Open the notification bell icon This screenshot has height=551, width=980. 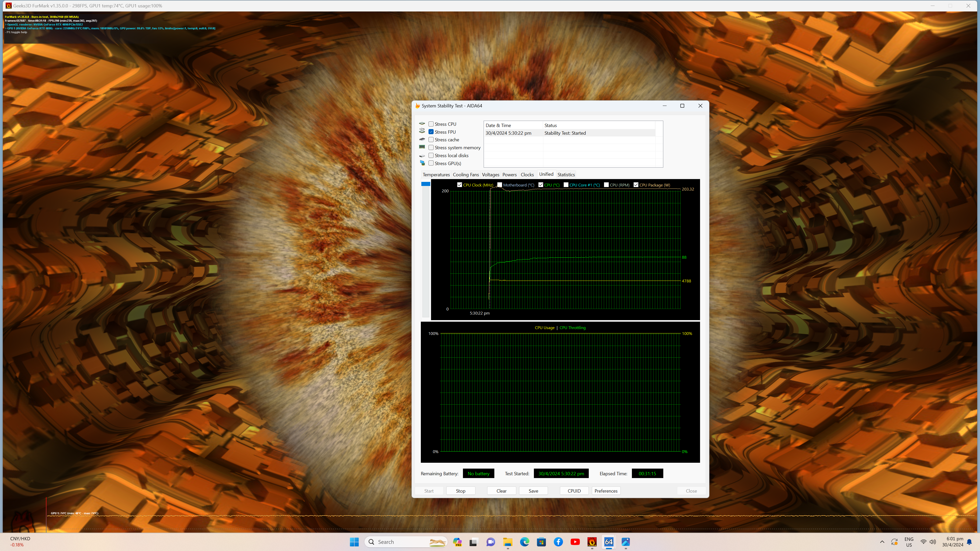click(x=969, y=542)
